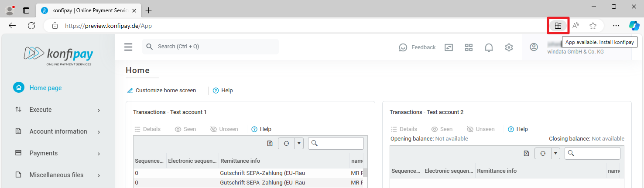Expand the Payments sidebar menu

tap(58, 153)
